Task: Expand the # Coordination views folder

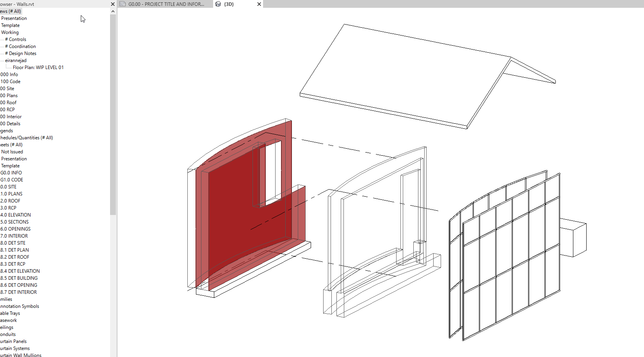Action: pos(22,46)
